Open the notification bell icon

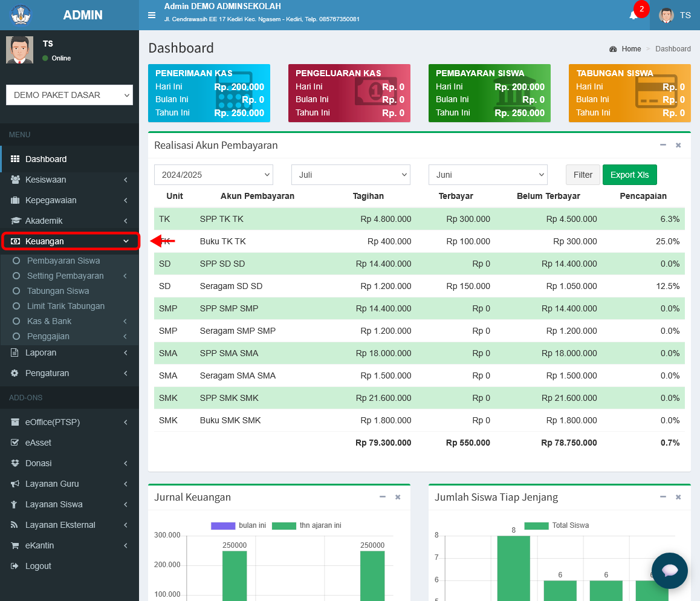(633, 16)
